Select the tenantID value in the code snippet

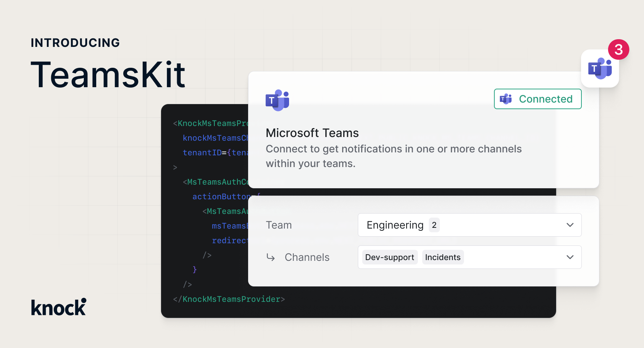click(242, 152)
